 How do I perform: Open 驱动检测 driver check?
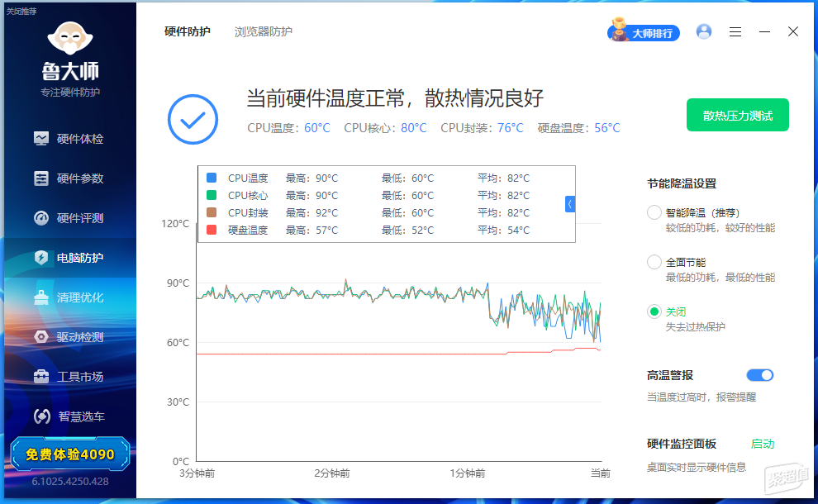69,337
